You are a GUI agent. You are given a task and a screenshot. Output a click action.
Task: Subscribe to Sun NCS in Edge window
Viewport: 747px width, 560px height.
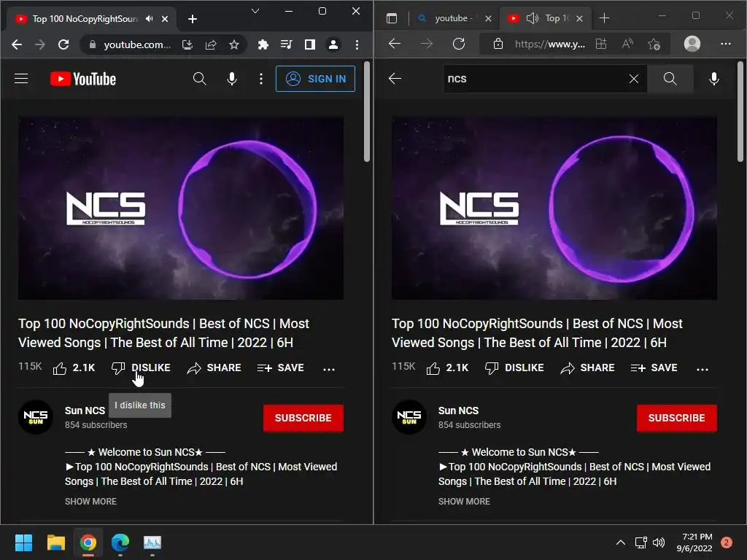click(676, 418)
